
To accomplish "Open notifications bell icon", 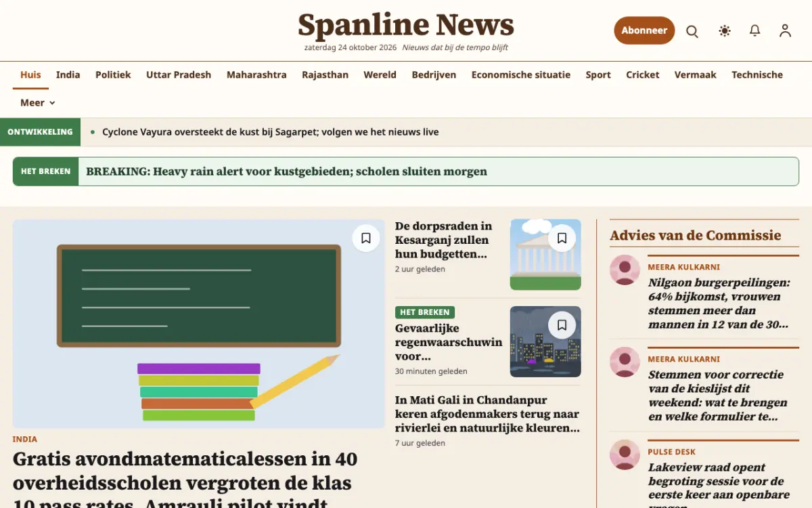I will [x=755, y=30].
